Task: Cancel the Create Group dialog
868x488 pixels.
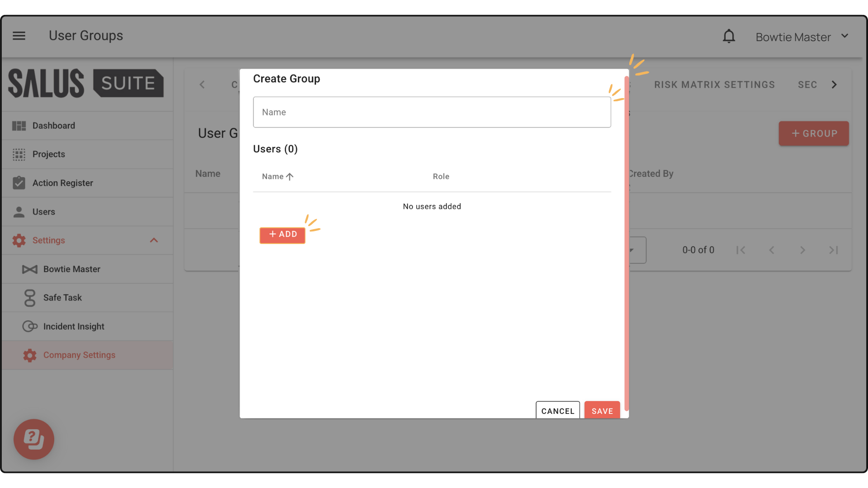Action: pos(557,411)
